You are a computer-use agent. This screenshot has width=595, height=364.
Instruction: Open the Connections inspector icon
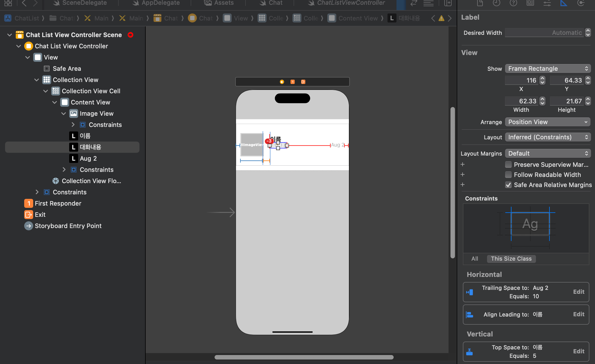point(581,3)
